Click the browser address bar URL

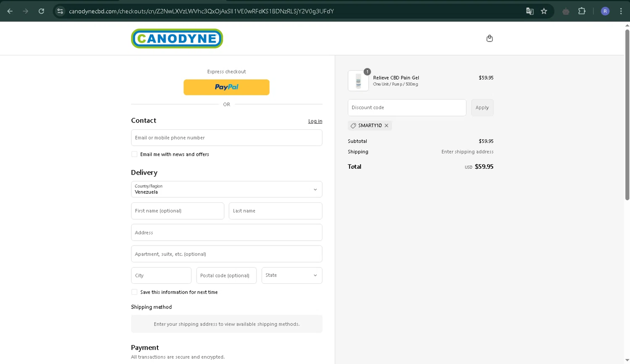(202, 11)
